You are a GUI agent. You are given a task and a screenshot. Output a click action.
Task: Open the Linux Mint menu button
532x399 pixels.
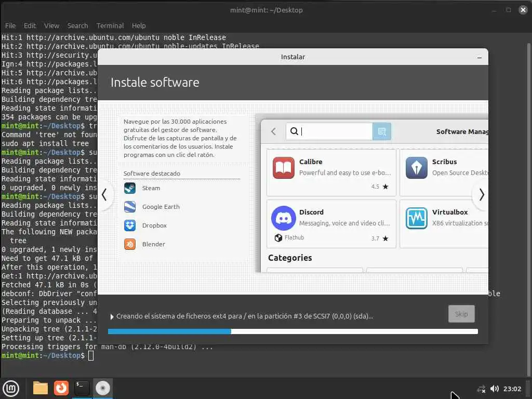11,389
